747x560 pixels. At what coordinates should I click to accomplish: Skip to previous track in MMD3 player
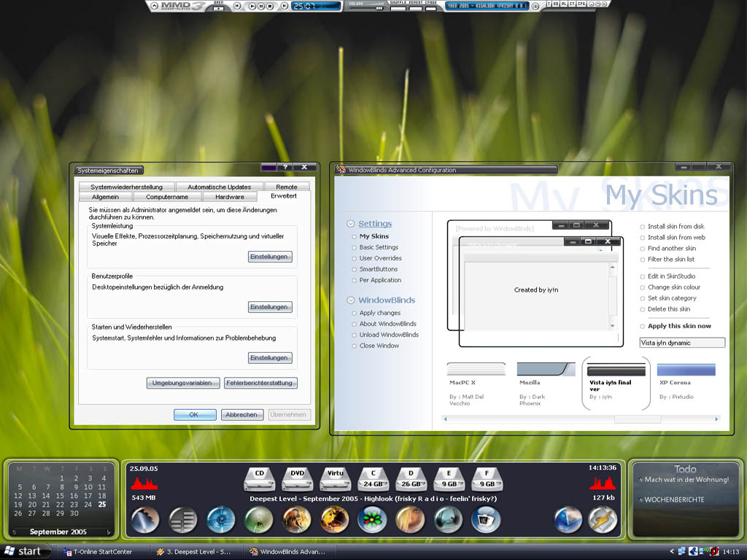coord(237,6)
